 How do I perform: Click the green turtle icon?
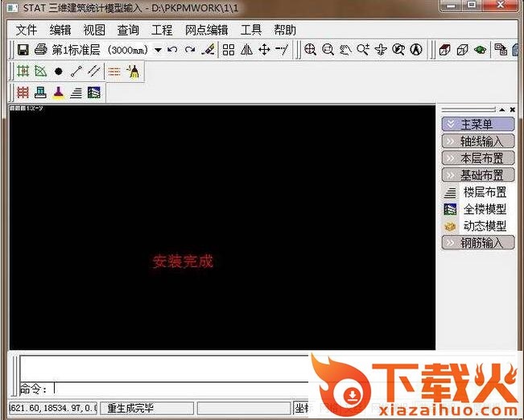click(x=480, y=50)
